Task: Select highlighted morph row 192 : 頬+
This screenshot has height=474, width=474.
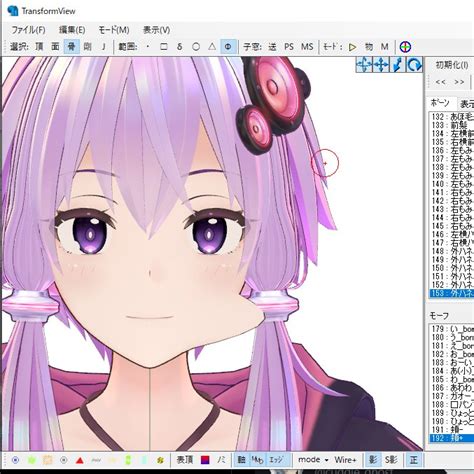Action: 452,438
